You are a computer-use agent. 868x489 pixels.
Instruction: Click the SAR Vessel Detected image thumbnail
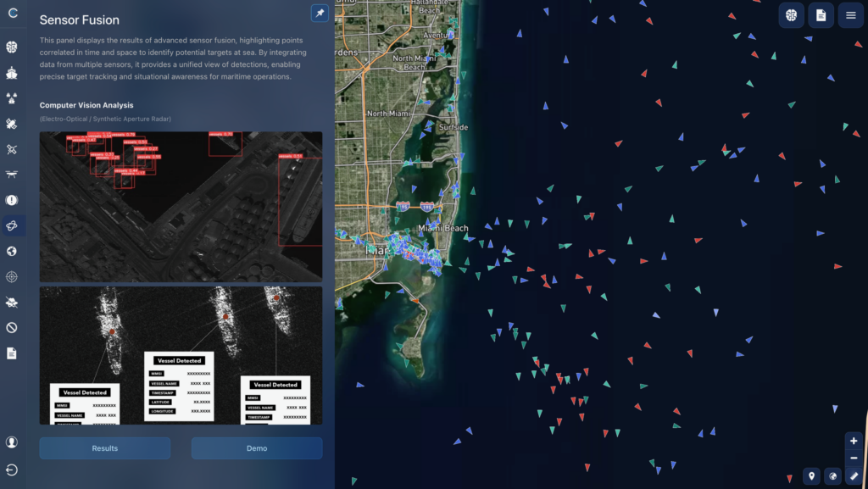tap(181, 355)
